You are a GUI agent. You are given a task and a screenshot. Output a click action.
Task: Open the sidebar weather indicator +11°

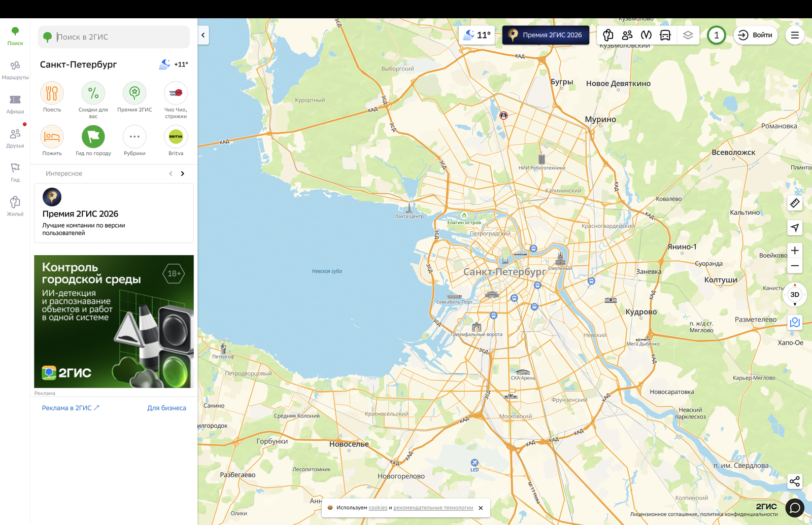(174, 64)
